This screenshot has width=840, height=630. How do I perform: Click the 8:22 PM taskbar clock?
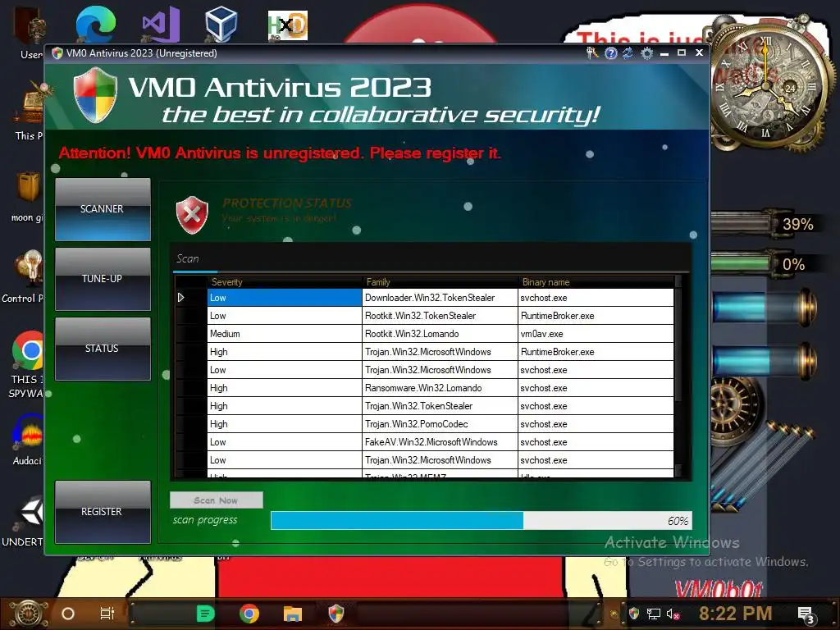click(736, 614)
